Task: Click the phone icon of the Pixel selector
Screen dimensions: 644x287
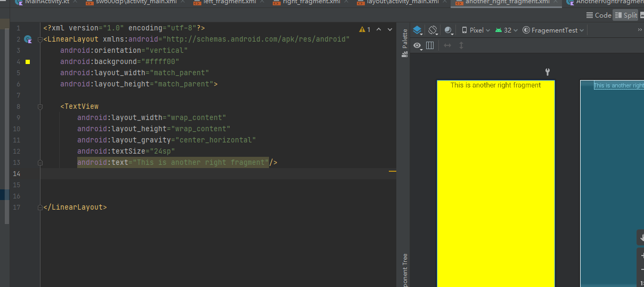Action: [x=464, y=30]
